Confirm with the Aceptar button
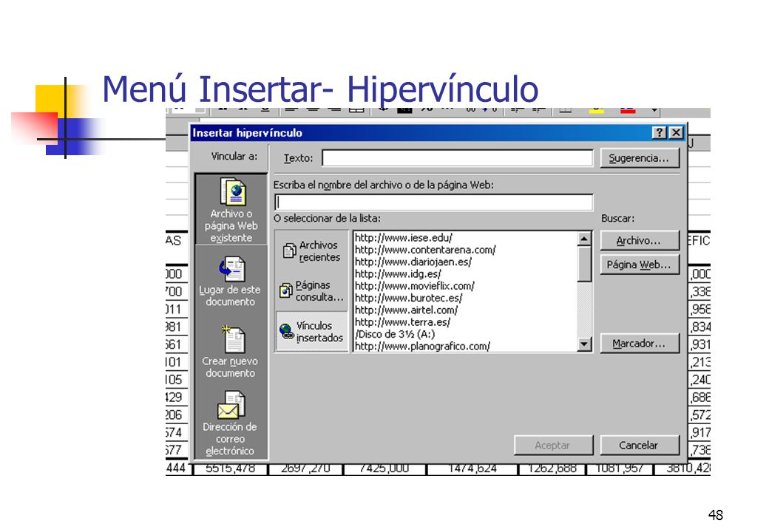 (x=553, y=446)
